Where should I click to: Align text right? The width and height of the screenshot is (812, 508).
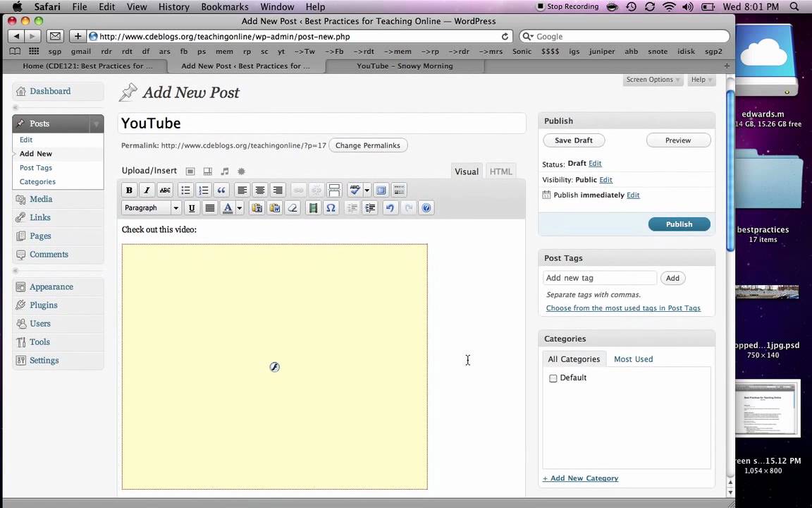tap(278, 190)
